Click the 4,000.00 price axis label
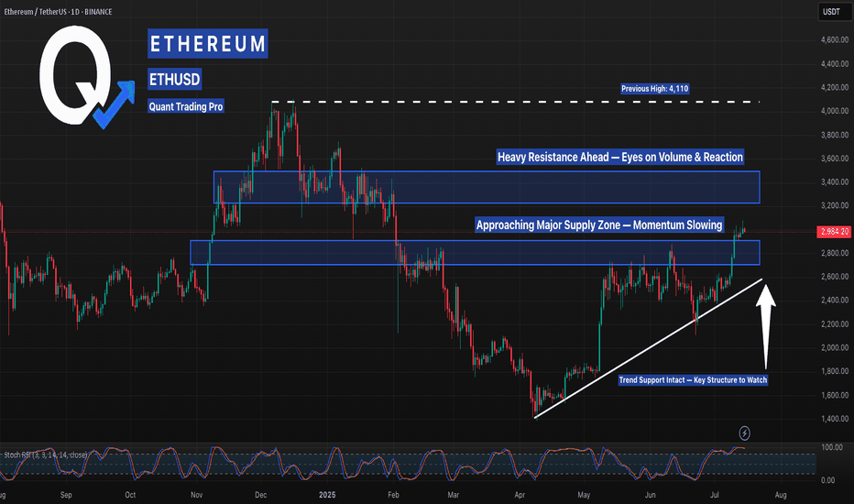 (835, 111)
